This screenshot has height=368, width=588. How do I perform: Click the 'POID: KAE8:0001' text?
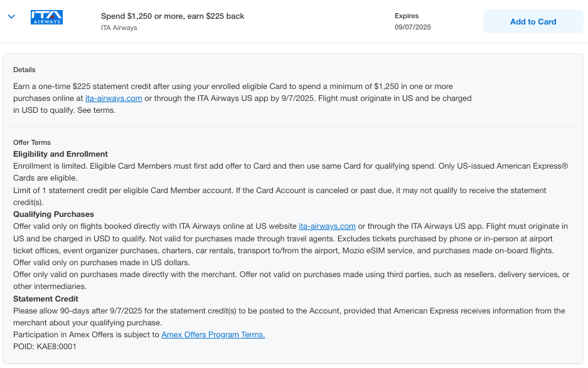click(45, 347)
